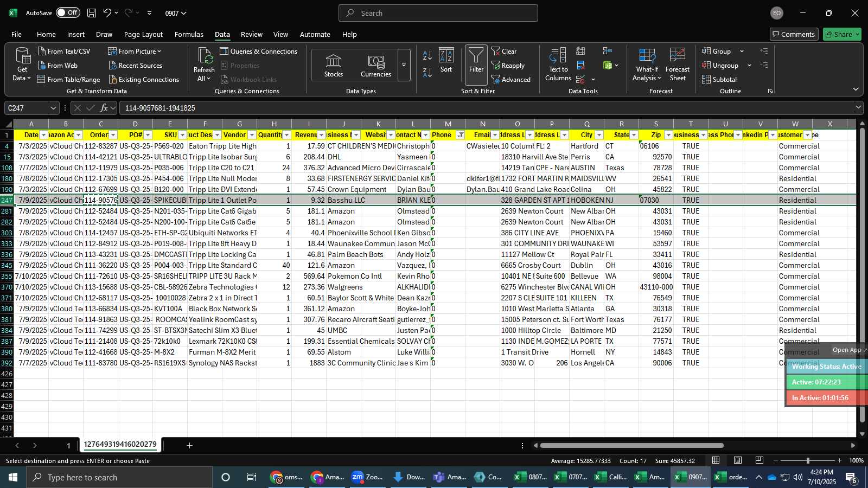The image size is (868, 488).
Task: Select the Currencies data type
Action: pos(376,65)
